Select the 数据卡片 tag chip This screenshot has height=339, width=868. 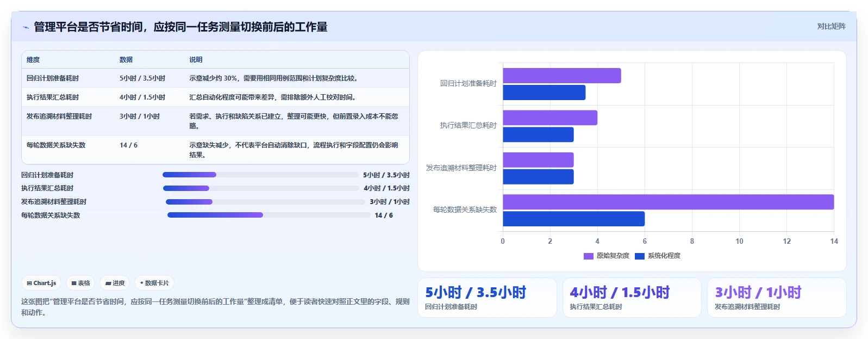point(154,283)
